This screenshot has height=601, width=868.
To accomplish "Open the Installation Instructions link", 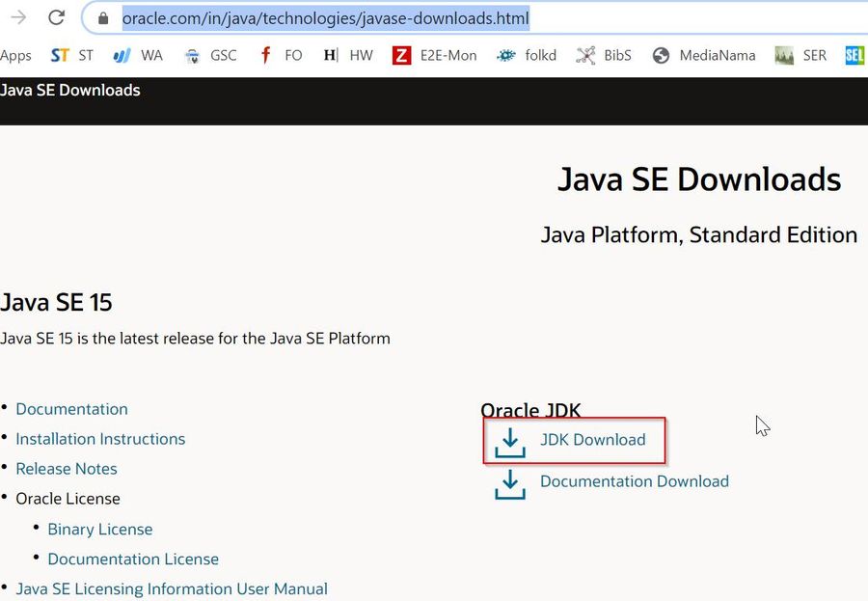I will coord(100,439).
